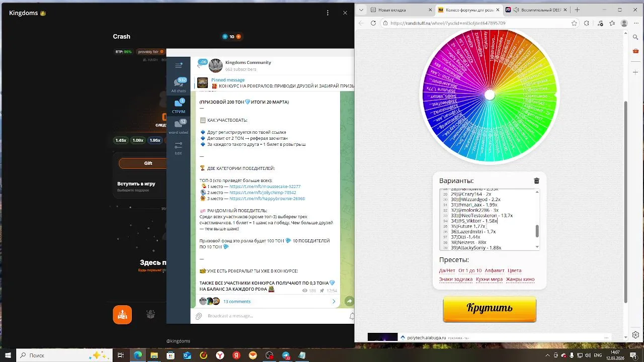Spin the wheel by clicking its center
The height and width of the screenshot is (362, 644).
coord(490,95)
